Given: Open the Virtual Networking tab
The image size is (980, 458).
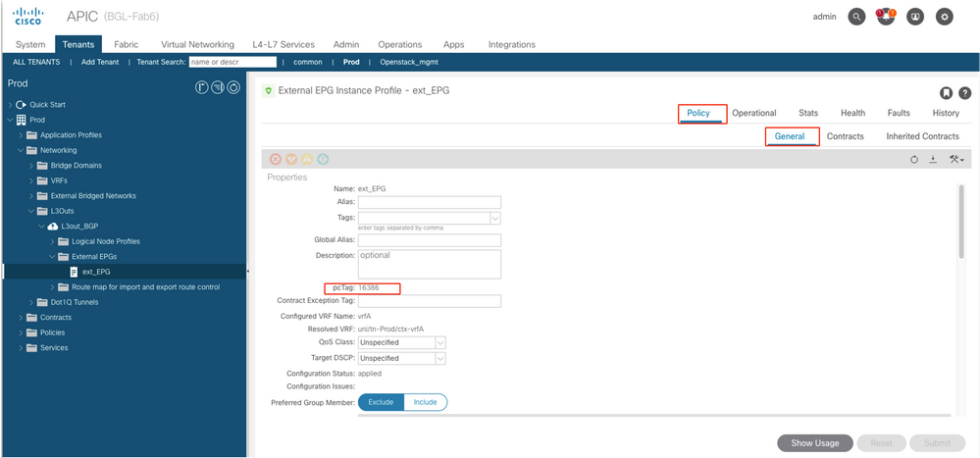Looking at the screenshot, I should tap(197, 44).
